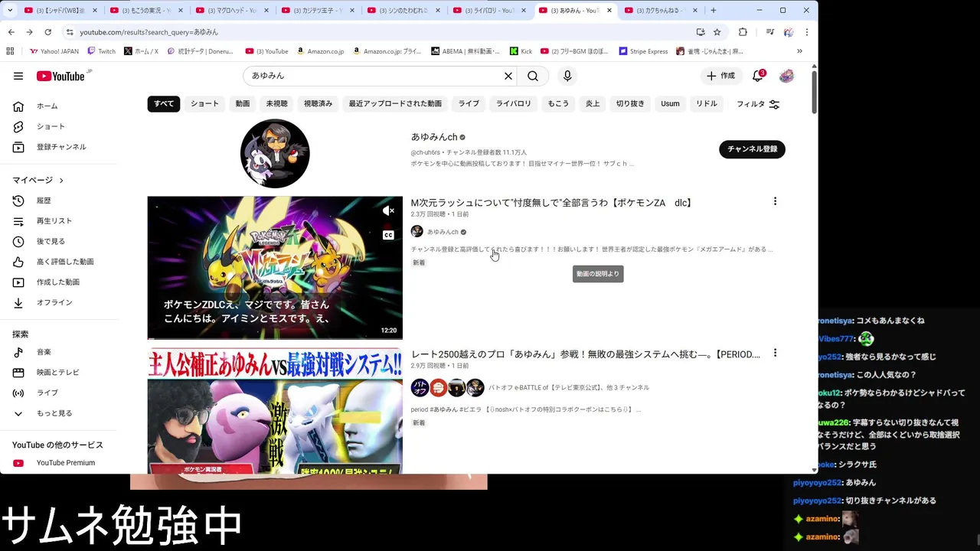Select the ショート filter chip
Image resolution: width=980 pixels, height=551 pixels.
tap(204, 104)
